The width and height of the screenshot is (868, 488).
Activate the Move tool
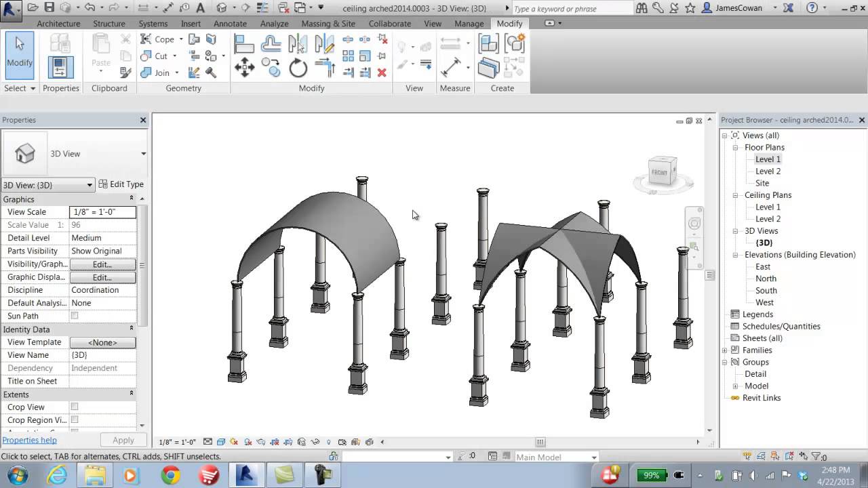pyautogui.click(x=244, y=68)
